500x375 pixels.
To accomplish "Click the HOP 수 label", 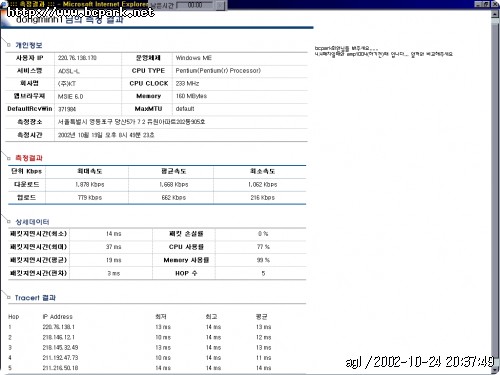I will tap(186, 273).
